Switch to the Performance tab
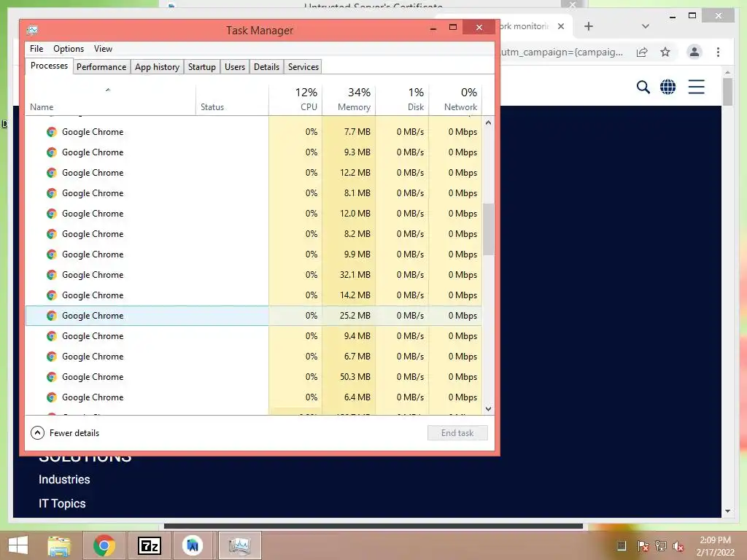The image size is (747, 560). click(x=101, y=66)
